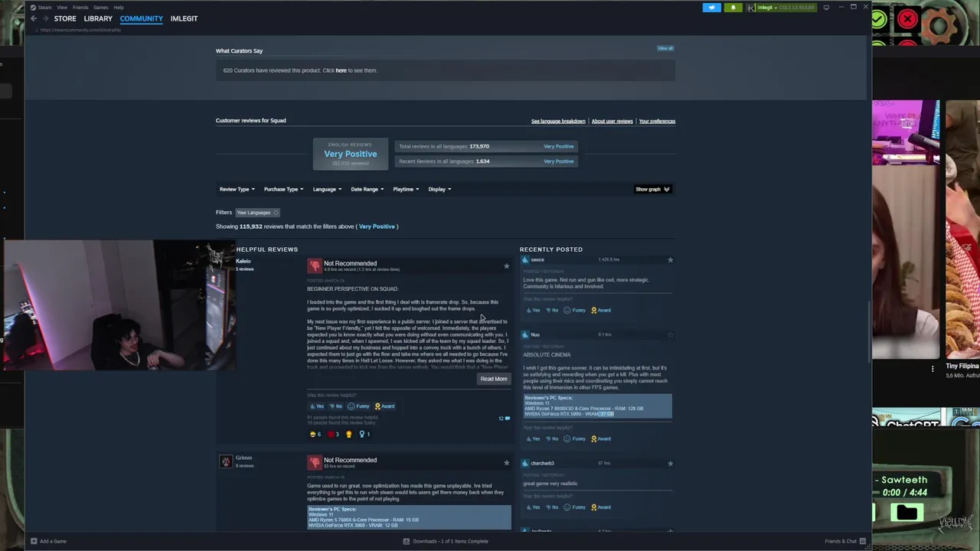Open the Date Range filter dropdown
The image size is (980, 551).
[367, 189]
